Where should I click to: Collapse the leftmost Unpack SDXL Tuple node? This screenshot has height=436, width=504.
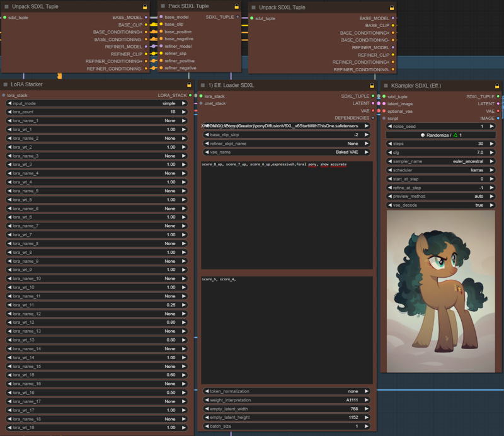click(6, 6)
